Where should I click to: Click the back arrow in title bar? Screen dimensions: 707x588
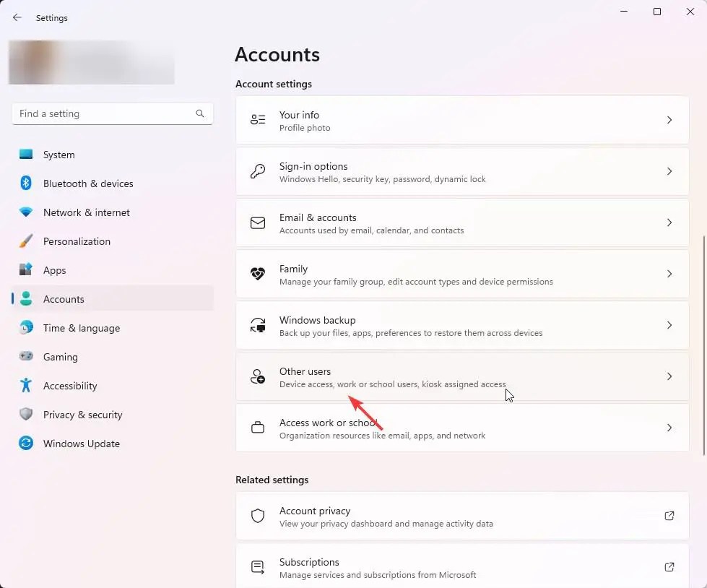pyautogui.click(x=17, y=18)
